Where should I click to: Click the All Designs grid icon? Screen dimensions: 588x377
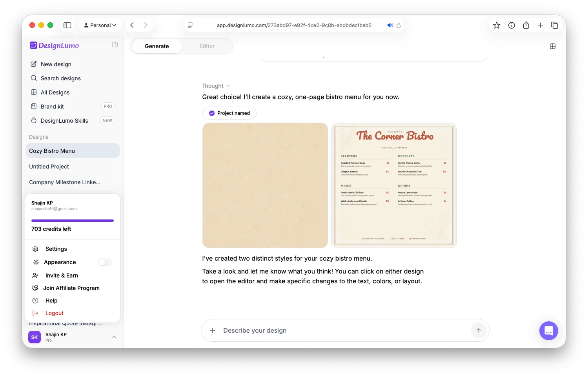34,92
